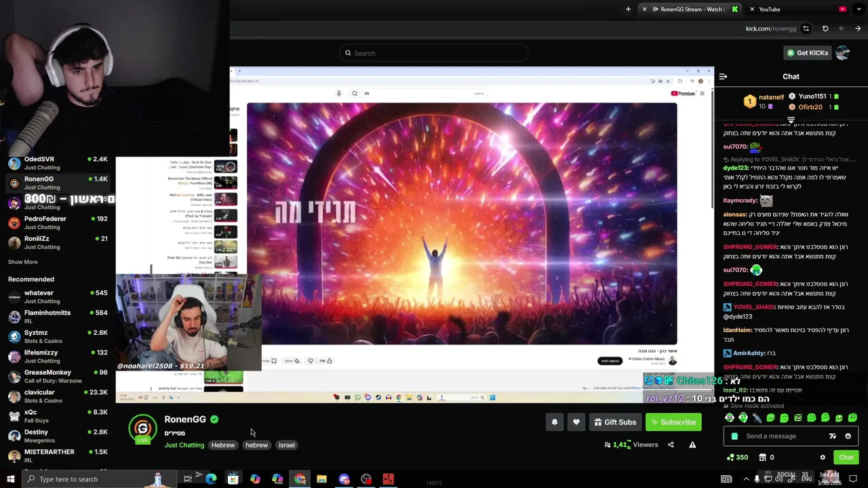Open PedroFederer channel in the sidebar
Image resolution: width=868 pixels, height=488 pixels.
click(58, 223)
